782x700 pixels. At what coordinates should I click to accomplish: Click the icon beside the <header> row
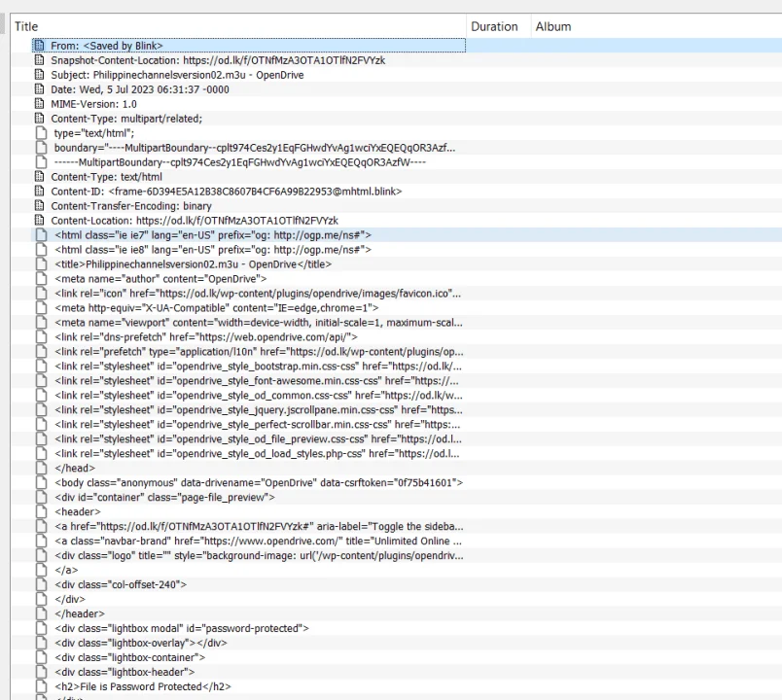click(x=41, y=511)
